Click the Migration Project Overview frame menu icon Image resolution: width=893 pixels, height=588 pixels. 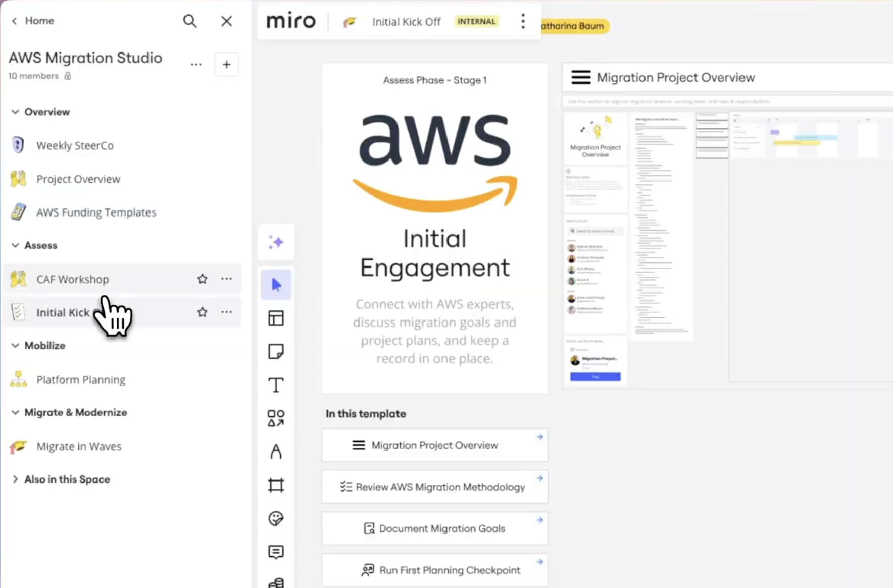(581, 77)
